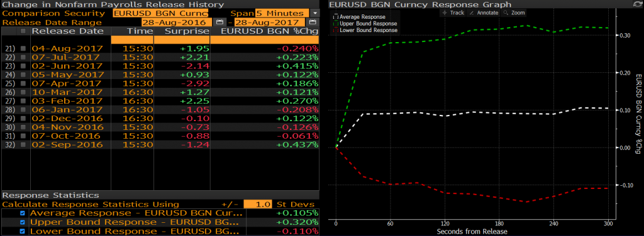The height and width of the screenshot is (236, 644).
Task: Check the box for the 02-Jun-2017 release
Action: 23,66
